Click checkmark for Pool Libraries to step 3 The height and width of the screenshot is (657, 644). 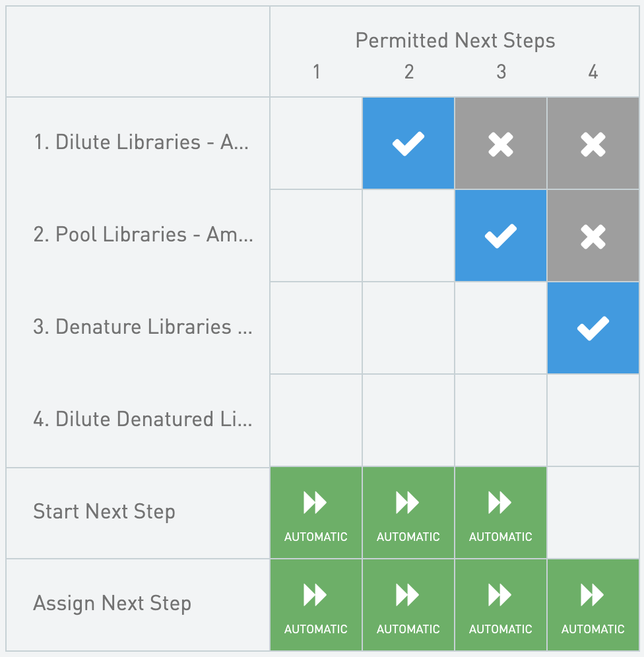pyautogui.click(x=501, y=236)
